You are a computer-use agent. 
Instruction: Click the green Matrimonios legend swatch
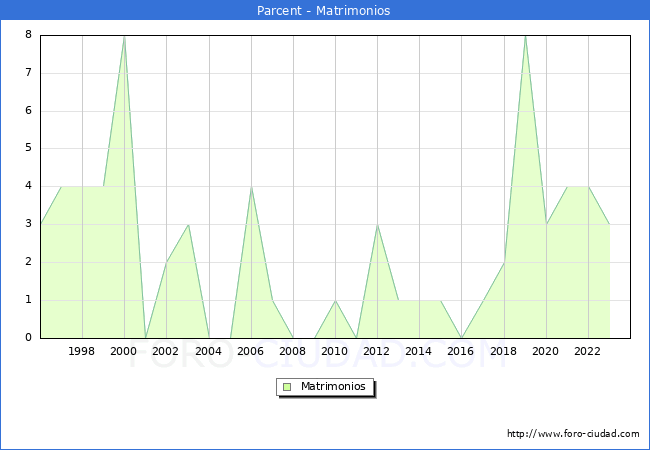[x=287, y=386]
